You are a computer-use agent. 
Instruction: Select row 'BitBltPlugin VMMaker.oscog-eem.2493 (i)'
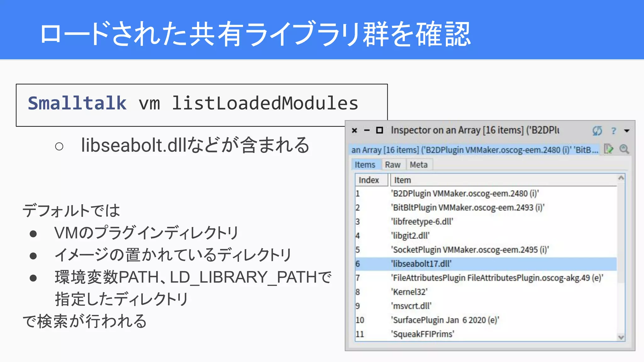click(486, 208)
